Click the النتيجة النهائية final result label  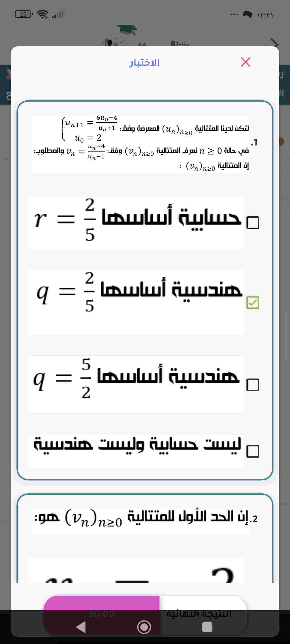199,613
